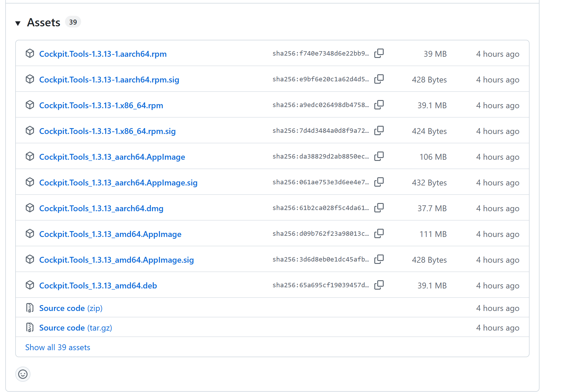Click hash text sha256:65a695cf19039457d…
577x392 pixels.
click(x=321, y=285)
